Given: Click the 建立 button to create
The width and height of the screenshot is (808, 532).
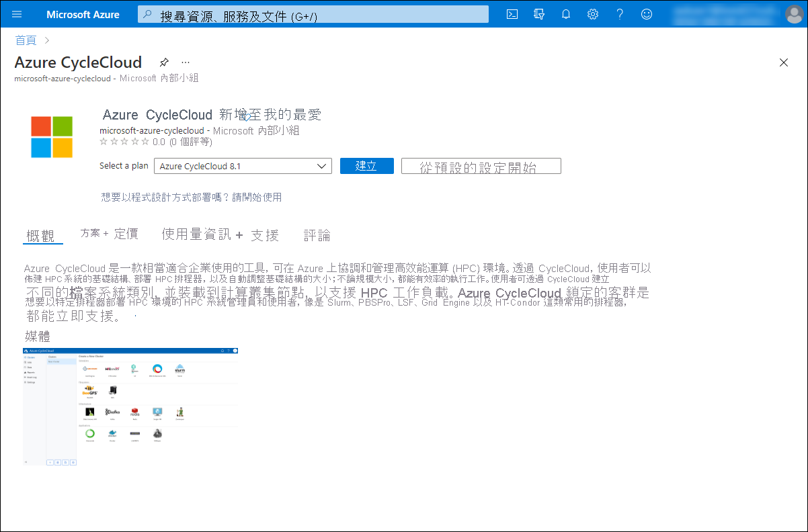Looking at the screenshot, I should tap(366, 165).
